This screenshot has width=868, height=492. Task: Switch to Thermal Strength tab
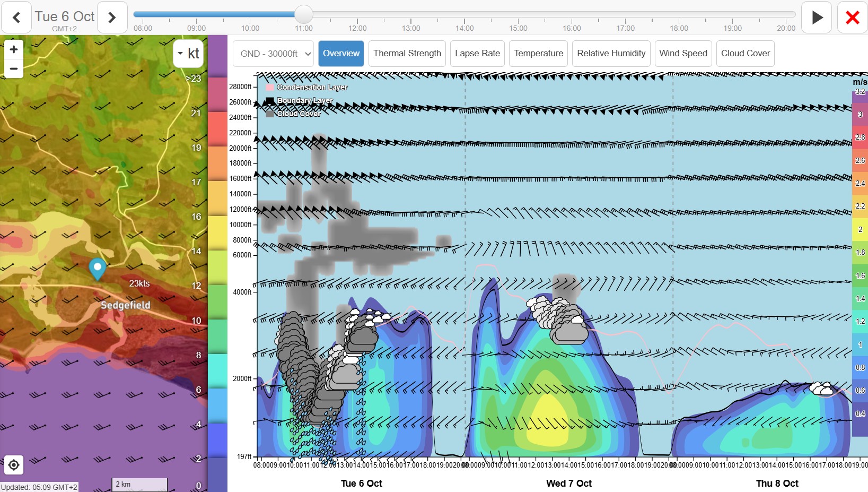pyautogui.click(x=407, y=54)
